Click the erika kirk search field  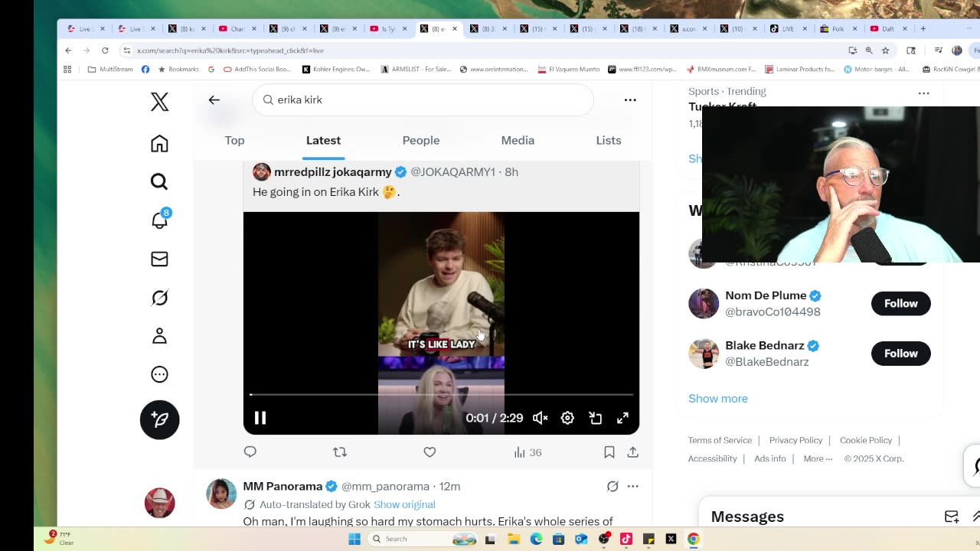(423, 99)
